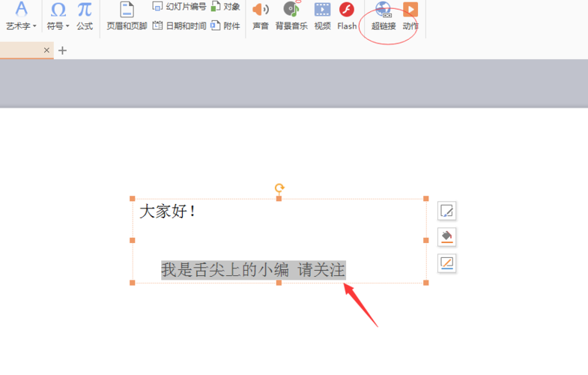Add a hyperlink via 超链接
This screenshot has width=588, height=375.
point(384,16)
